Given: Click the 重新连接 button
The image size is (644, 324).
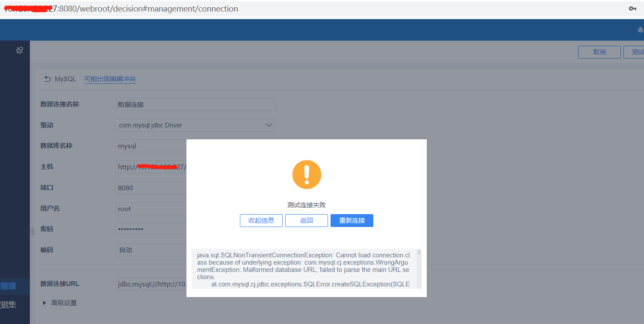Looking at the screenshot, I should click(x=352, y=221).
